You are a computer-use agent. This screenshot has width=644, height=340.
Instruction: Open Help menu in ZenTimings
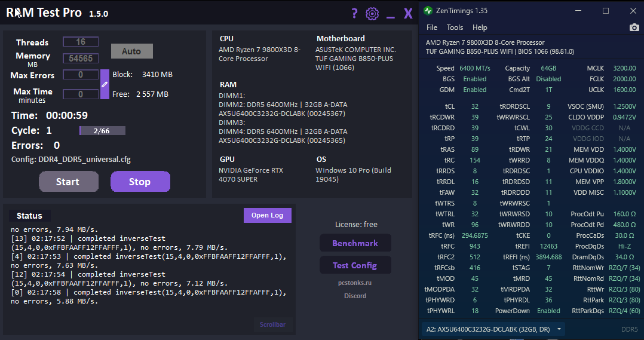(480, 27)
